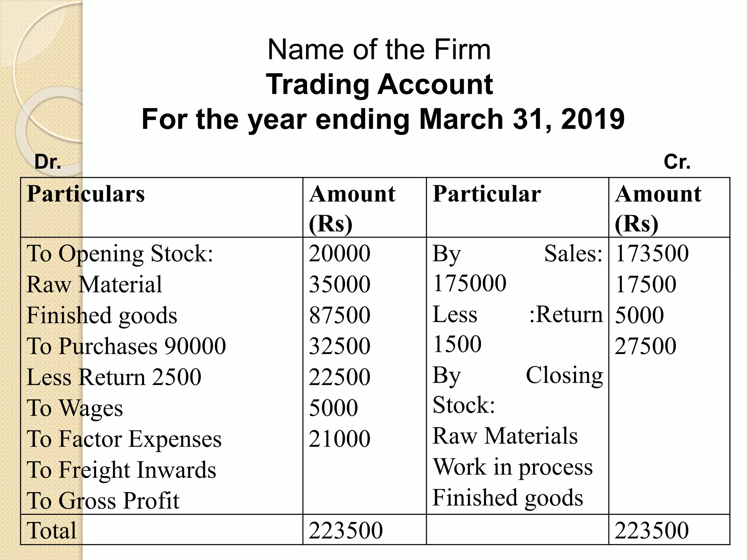Screen dimensions: 747x560
Task: Select the 87500 amount value
Action: click(x=340, y=315)
